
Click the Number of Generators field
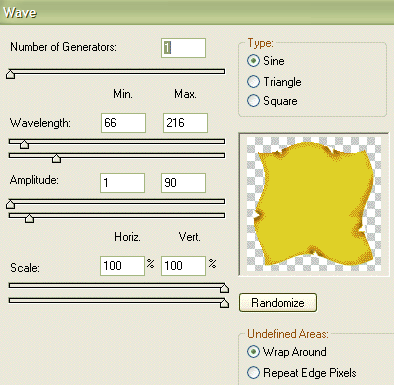(183, 48)
